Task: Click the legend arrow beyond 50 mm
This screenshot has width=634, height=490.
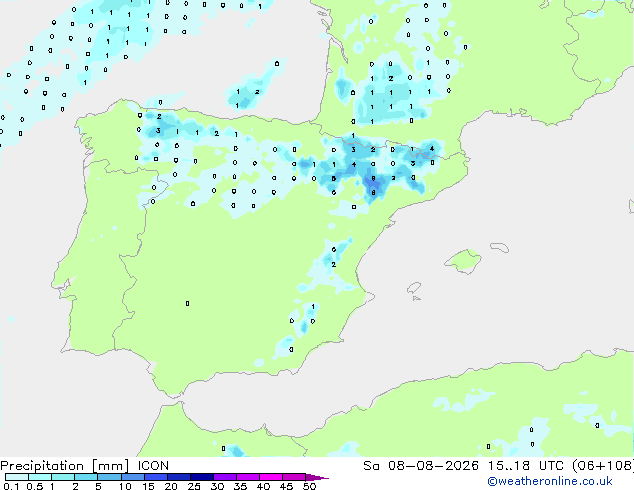Action: 317,477
